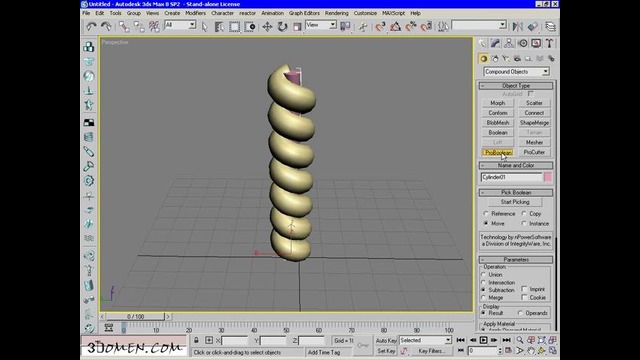This screenshot has width=640, height=360.
Task: Open the Layer Manager icon
Action: [550, 27]
